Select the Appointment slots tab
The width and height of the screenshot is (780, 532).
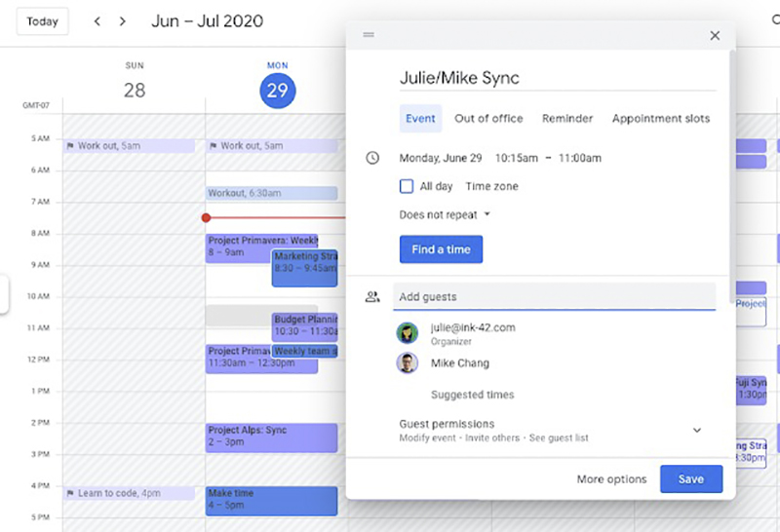(x=661, y=118)
